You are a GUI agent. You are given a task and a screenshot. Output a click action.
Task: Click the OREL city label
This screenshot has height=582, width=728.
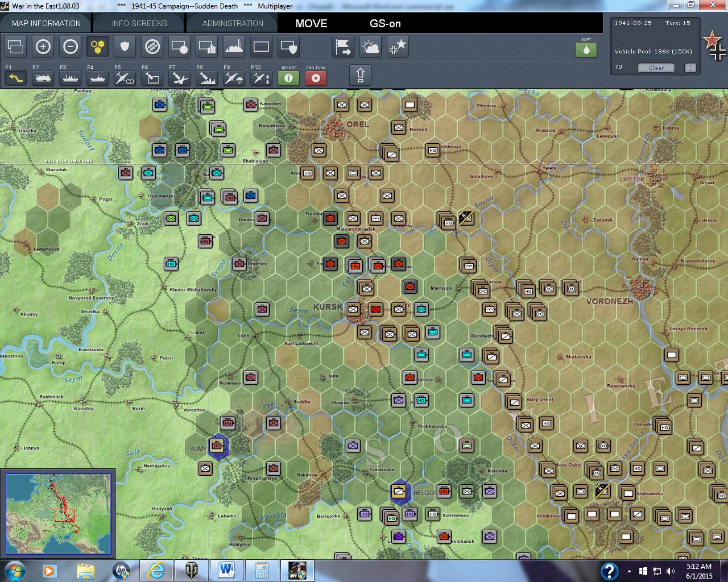(x=358, y=124)
